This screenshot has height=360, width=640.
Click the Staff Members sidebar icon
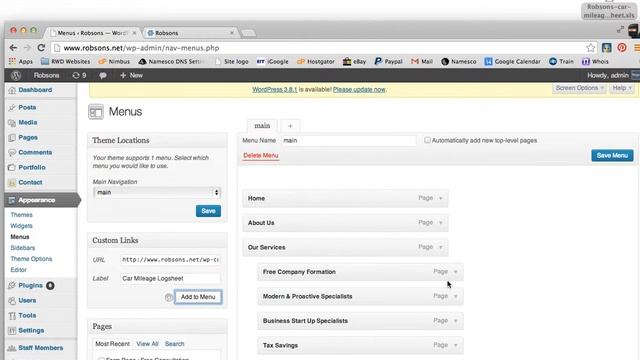click(12, 348)
